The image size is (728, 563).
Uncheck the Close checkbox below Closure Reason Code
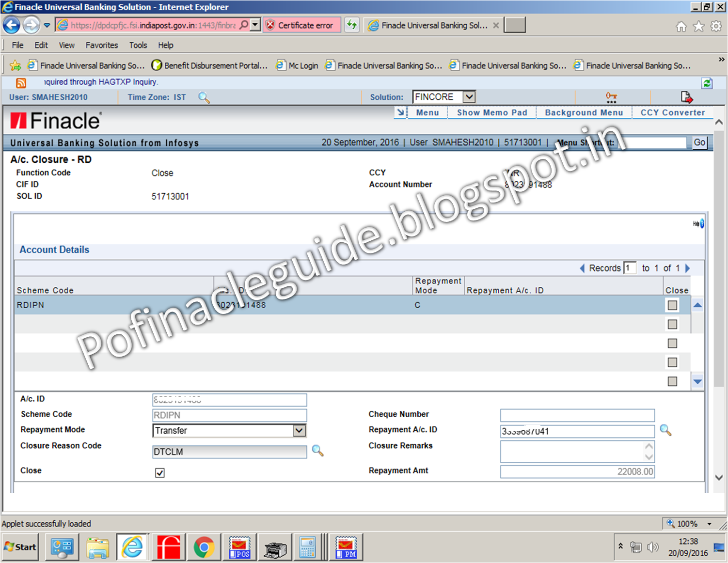(x=159, y=472)
